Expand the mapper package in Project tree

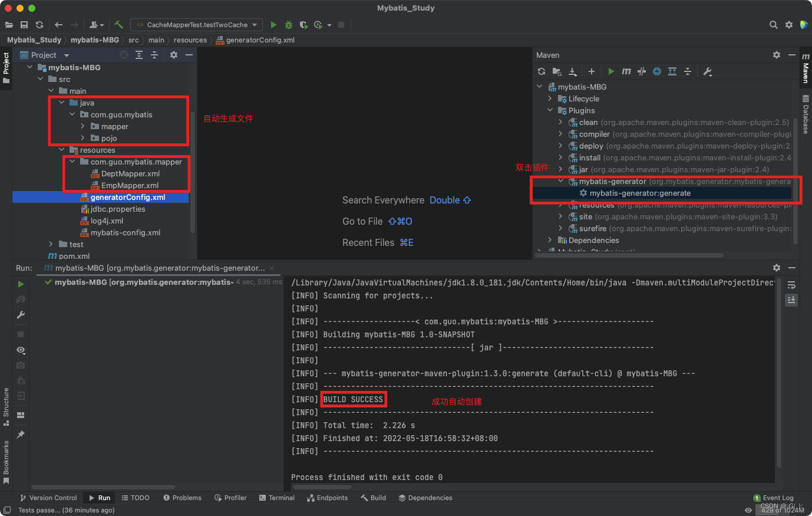[x=83, y=126]
